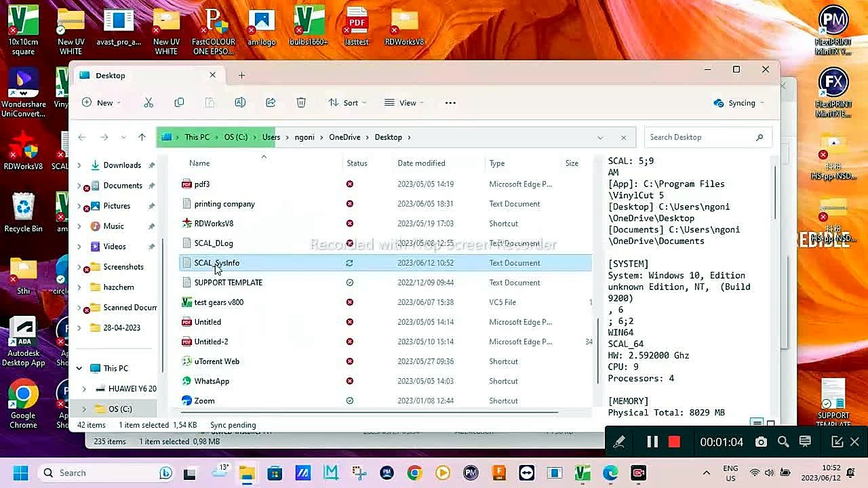Click the Copy icon in Explorer toolbar
Screen dimensions: 868x488
click(x=179, y=103)
